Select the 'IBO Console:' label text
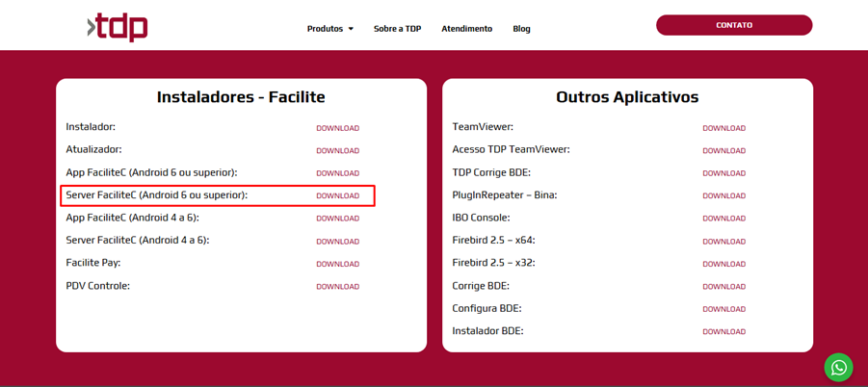This screenshot has height=387, width=868. point(481,218)
